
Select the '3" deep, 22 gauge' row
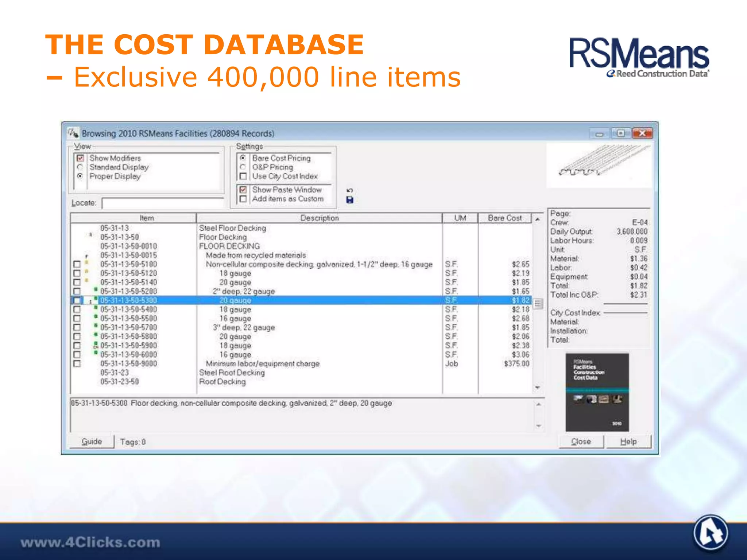[301, 327]
